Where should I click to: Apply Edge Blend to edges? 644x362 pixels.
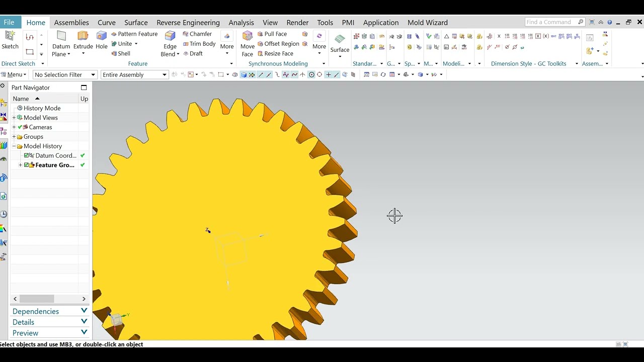tap(170, 44)
